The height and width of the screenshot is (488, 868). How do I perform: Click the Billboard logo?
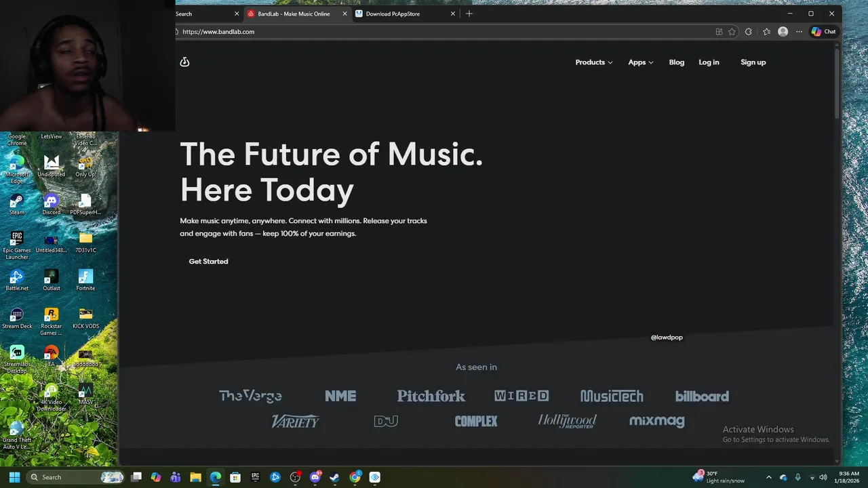click(x=702, y=396)
